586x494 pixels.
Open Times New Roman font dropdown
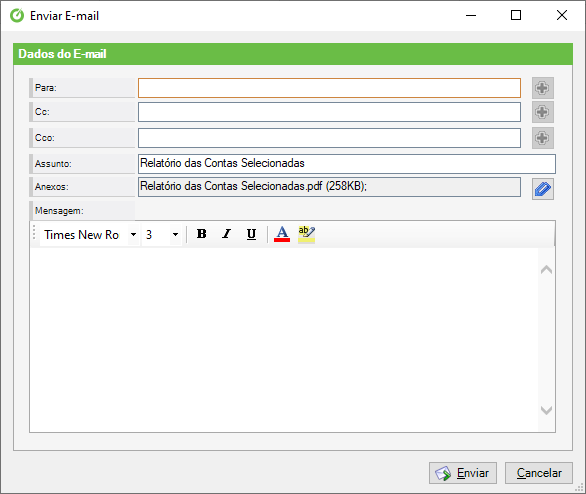tap(133, 235)
